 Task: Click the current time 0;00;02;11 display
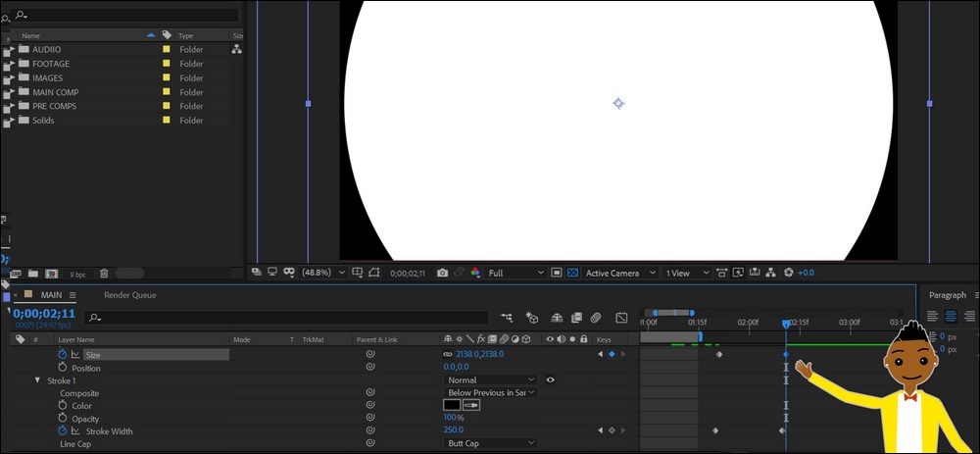(44, 314)
